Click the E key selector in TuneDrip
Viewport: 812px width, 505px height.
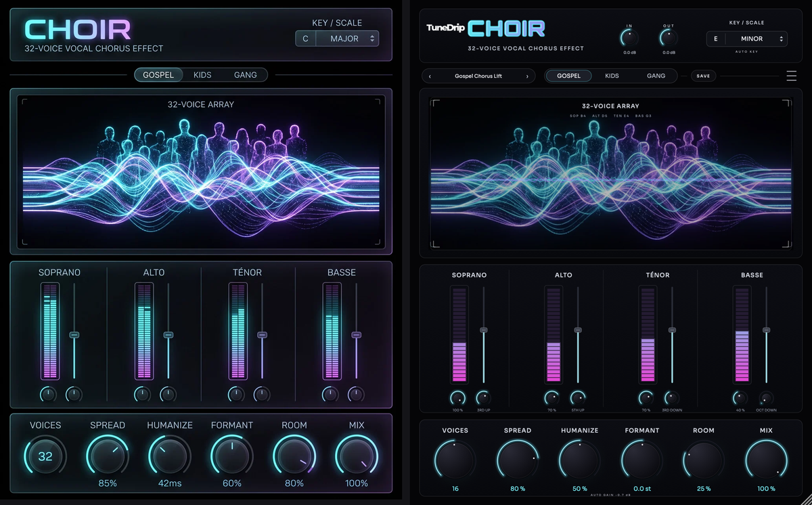[x=715, y=39]
